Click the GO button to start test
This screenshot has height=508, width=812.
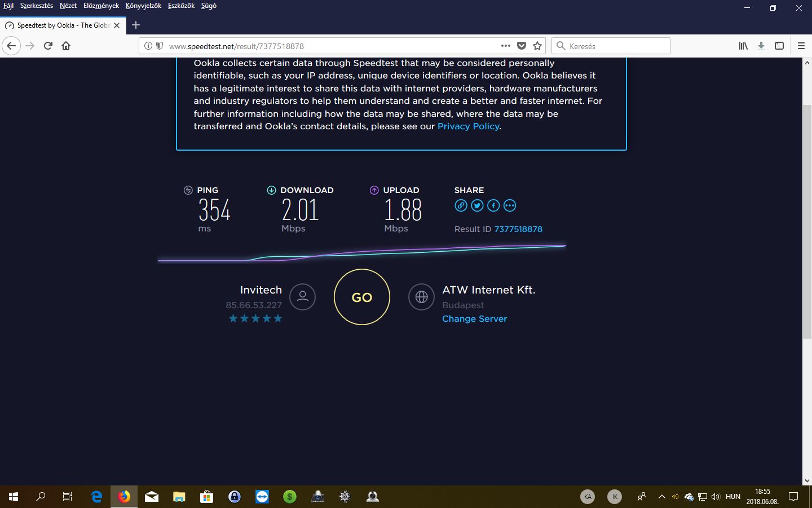[x=362, y=297]
